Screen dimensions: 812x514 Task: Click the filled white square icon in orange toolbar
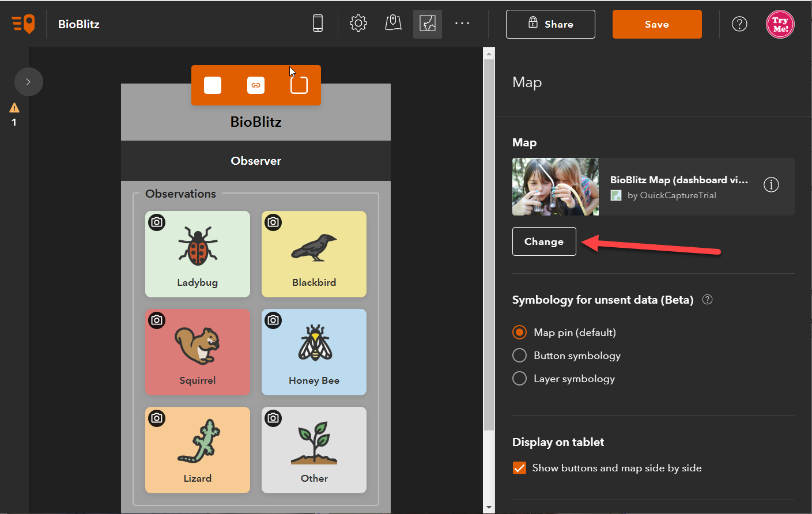click(213, 85)
